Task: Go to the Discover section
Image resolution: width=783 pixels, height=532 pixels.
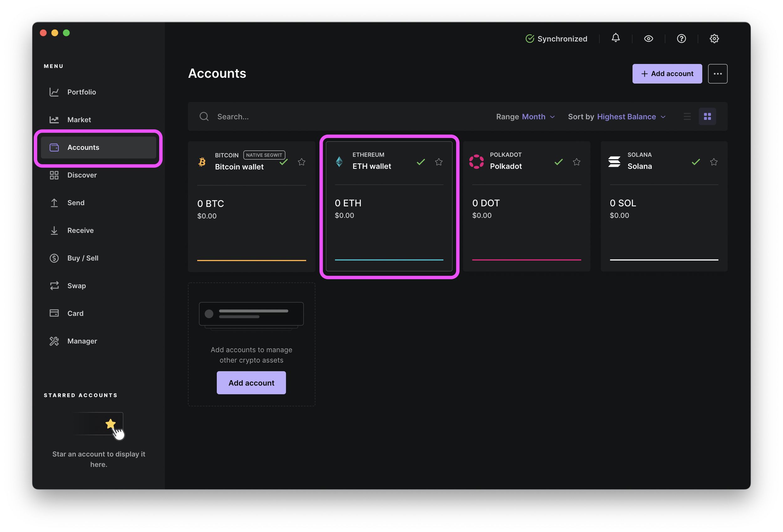Action: (x=54, y=175)
